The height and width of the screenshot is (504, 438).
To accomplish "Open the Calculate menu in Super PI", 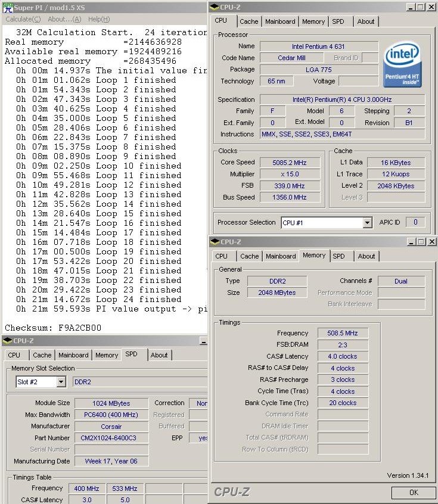I will coord(23,19).
